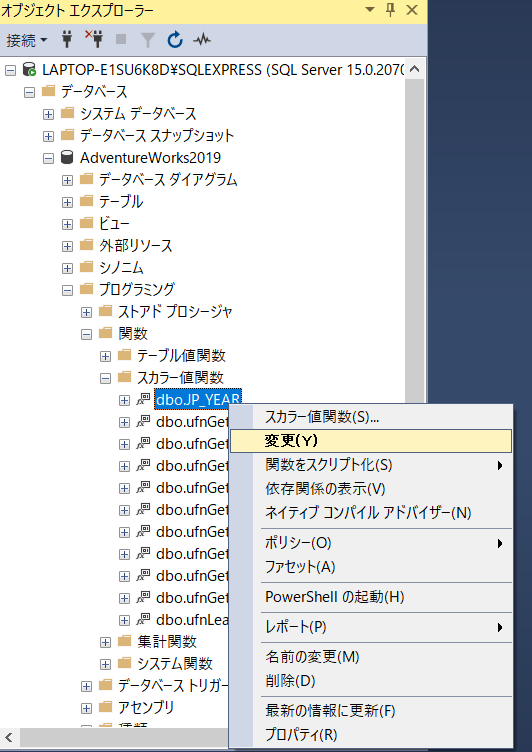Select the ストアド プロシージャ tree item
The image size is (532, 752).
pos(175,312)
